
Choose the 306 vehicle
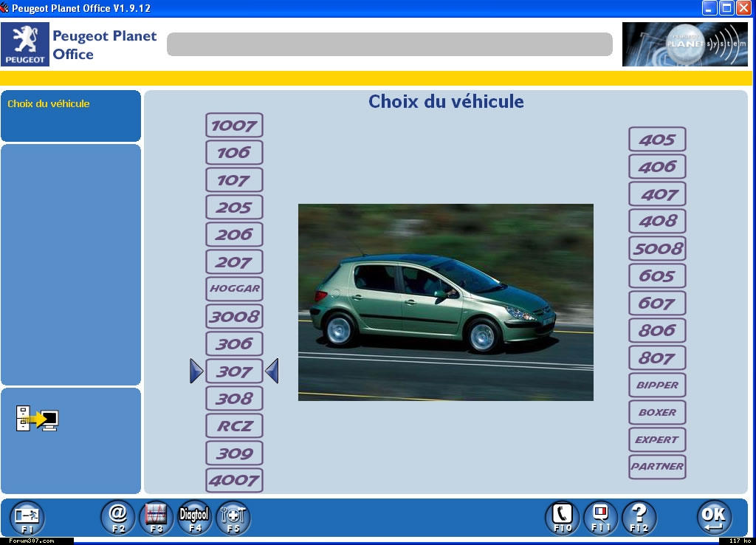pos(234,344)
